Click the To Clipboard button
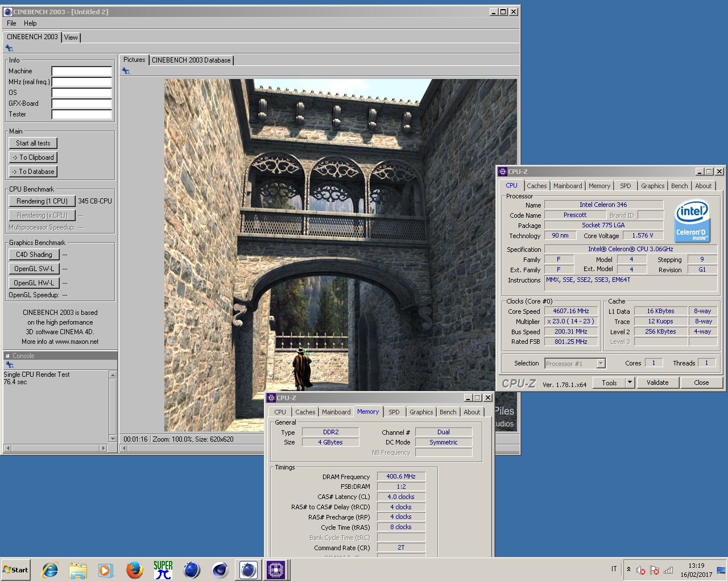Screen dimensions: 728x582 click(x=33, y=157)
